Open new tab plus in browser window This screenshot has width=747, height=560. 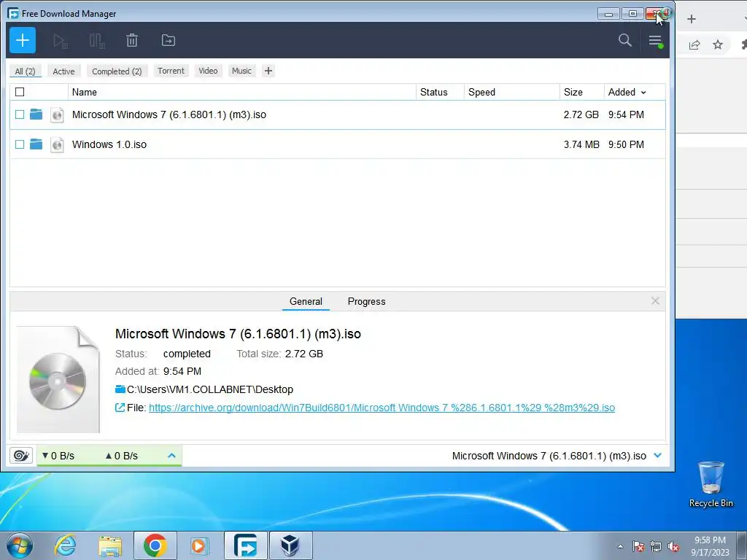click(x=692, y=19)
